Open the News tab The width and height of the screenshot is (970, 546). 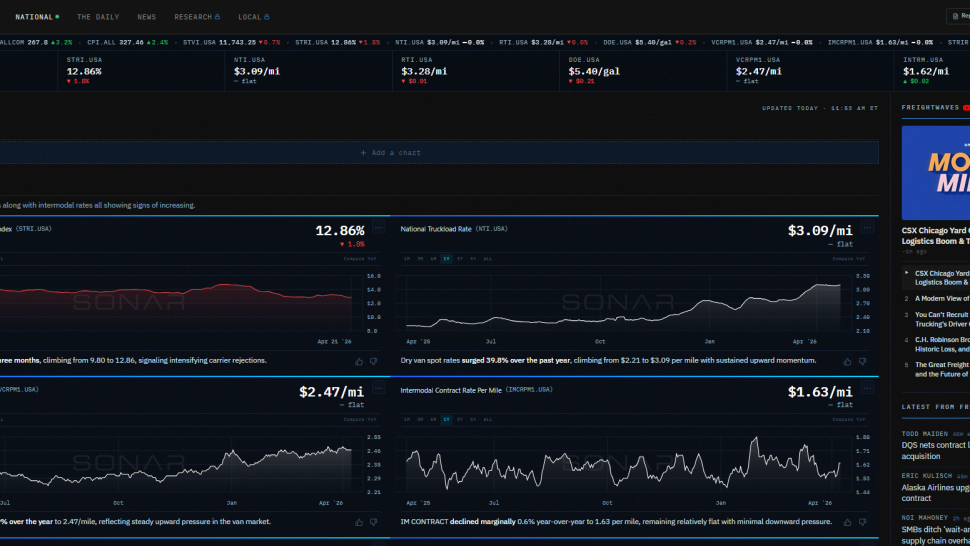tap(147, 17)
